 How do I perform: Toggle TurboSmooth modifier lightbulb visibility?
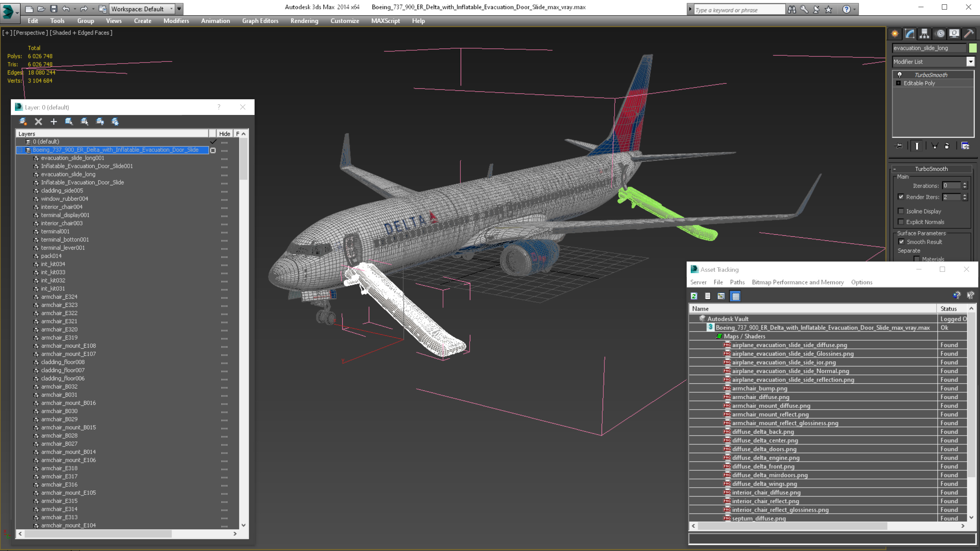click(900, 75)
